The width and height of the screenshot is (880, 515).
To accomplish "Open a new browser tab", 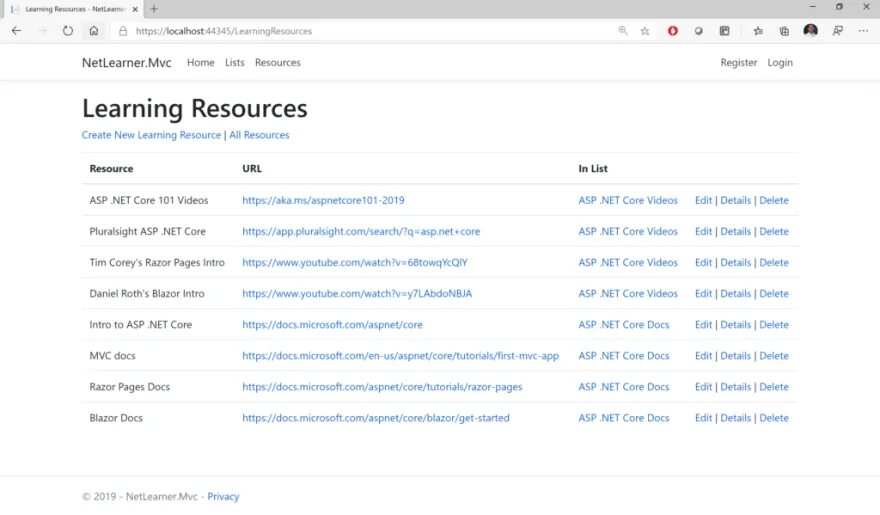I will pos(154,9).
